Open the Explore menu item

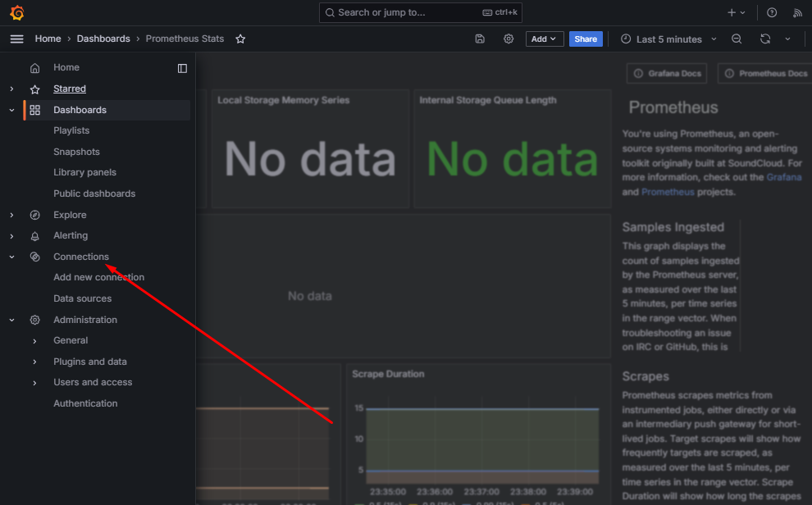pyautogui.click(x=70, y=215)
